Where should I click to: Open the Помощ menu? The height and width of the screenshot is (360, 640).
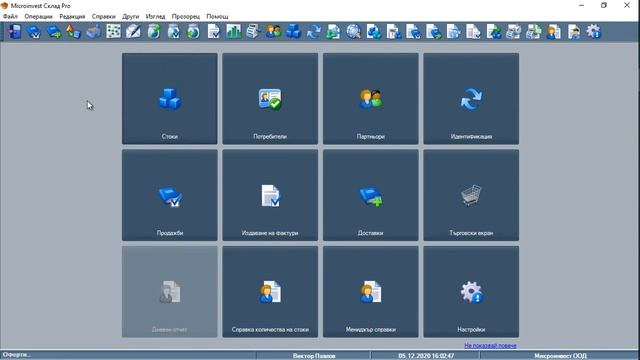click(217, 16)
